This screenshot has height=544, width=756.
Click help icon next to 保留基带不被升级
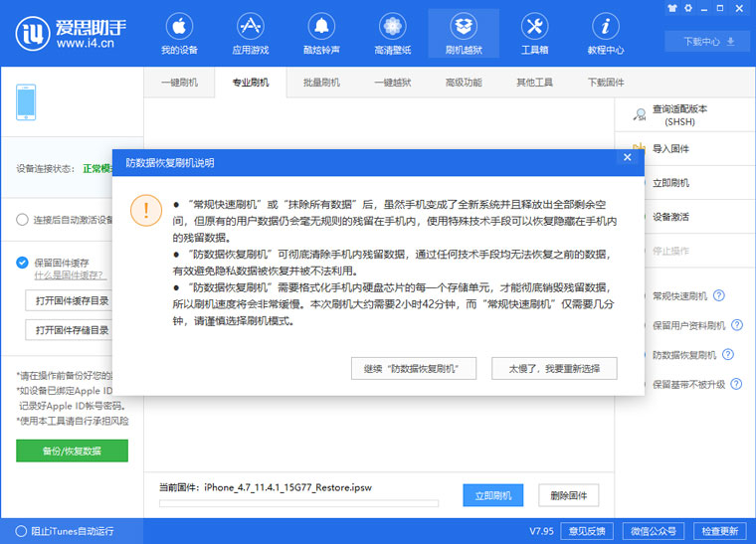736,384
